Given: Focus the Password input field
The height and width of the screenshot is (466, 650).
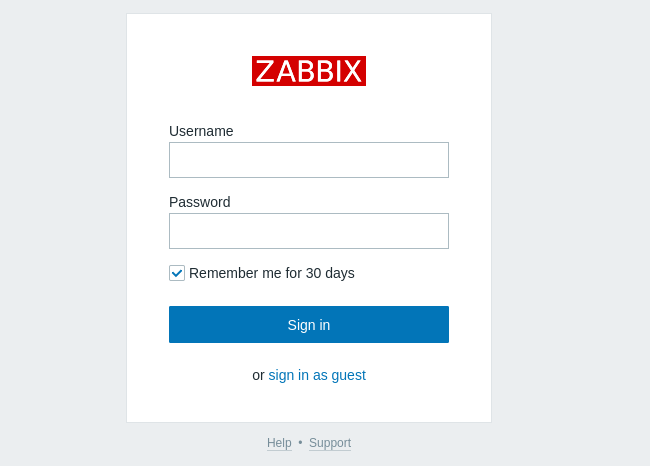Looking at the screenshot, I should 309,231.
